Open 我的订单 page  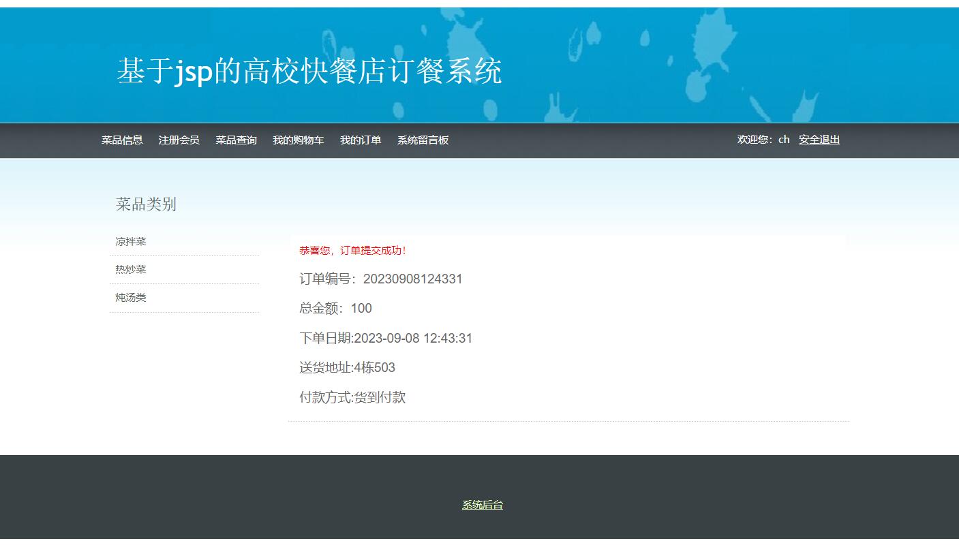[361, 140]
